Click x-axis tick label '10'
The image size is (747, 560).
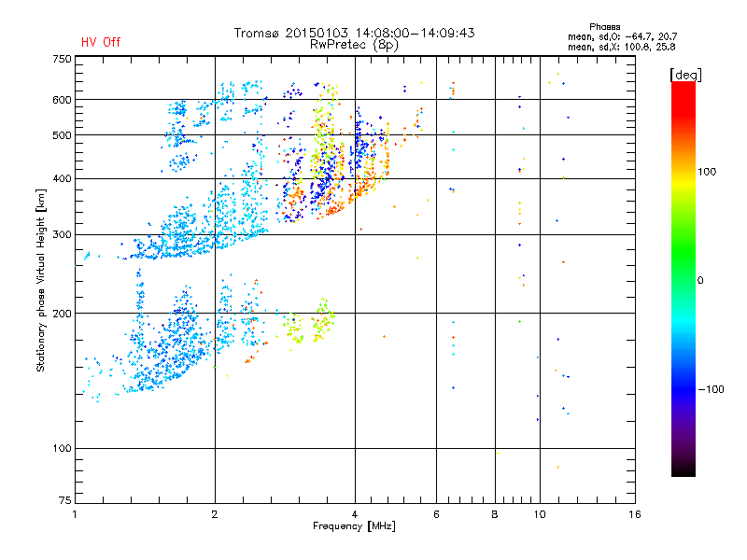(540, 514)
